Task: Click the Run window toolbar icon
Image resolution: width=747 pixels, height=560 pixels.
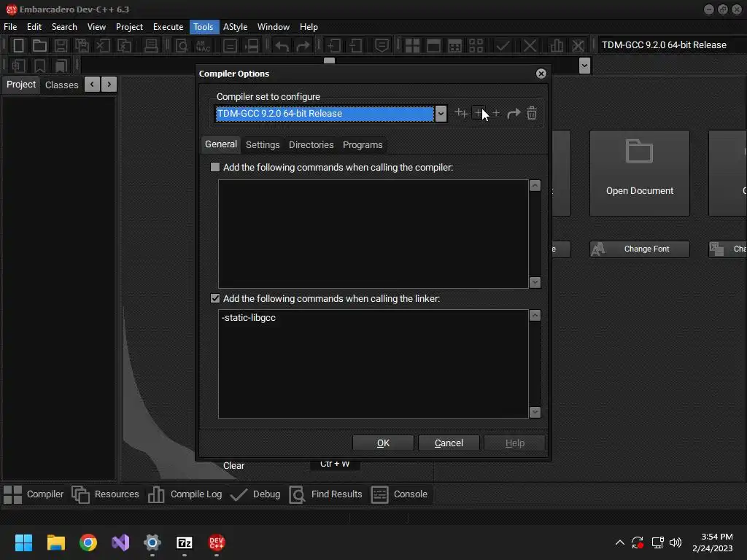Action: click(x=433, y=46)
